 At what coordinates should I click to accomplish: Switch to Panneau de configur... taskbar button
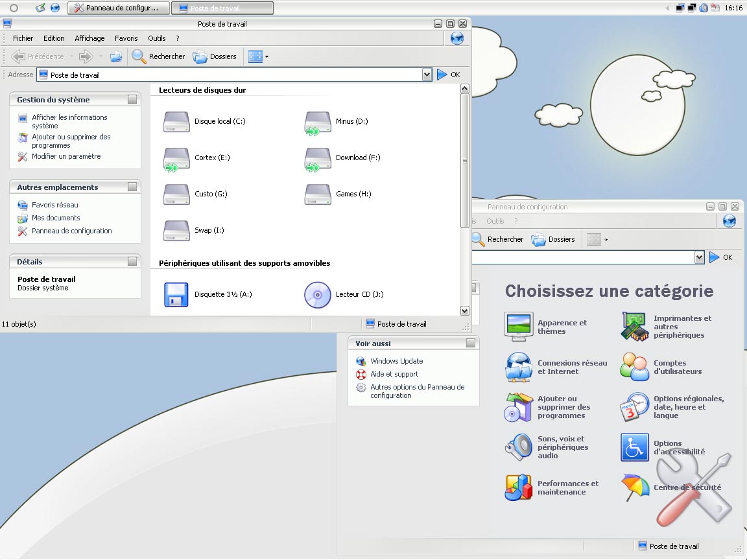[x=118, y=8]
